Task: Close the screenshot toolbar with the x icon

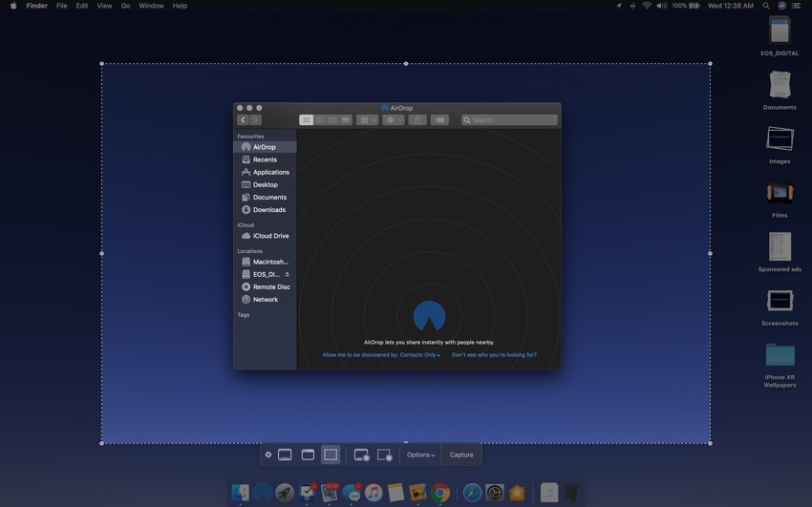Action: 268,454
